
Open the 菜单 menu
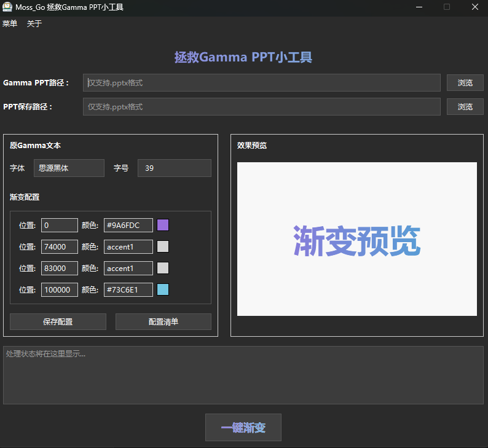(10, 24)
